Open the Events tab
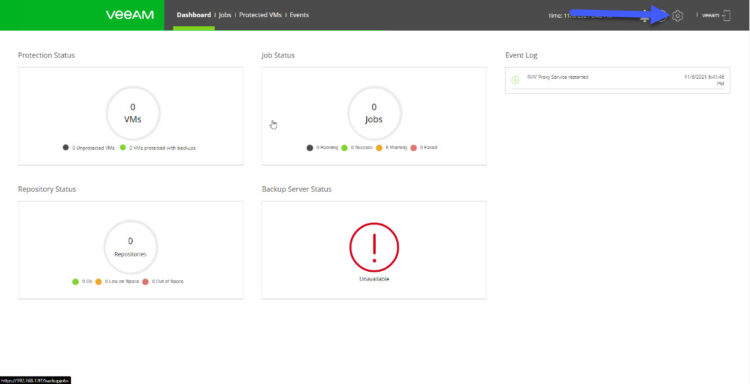 299,15
